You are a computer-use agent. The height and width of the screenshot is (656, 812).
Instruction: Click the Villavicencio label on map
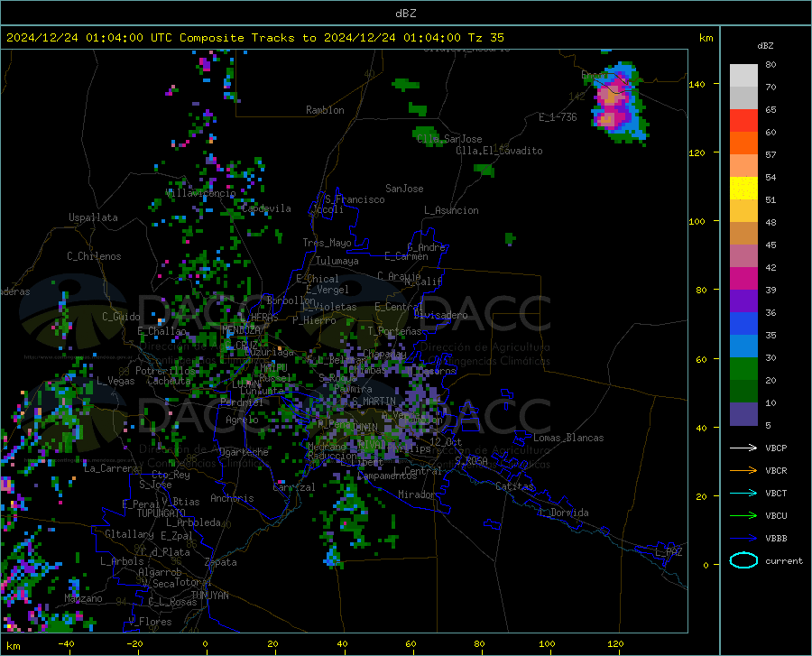pos(200,193)
